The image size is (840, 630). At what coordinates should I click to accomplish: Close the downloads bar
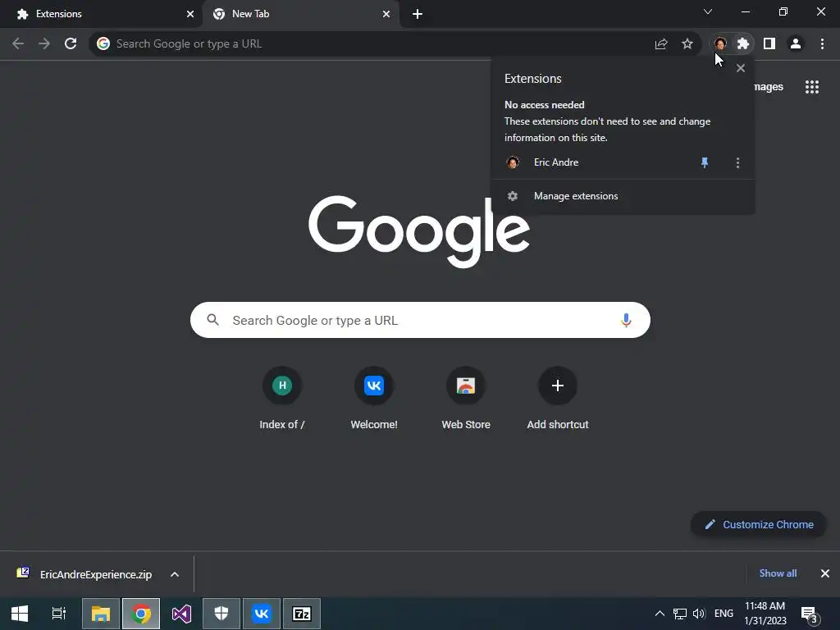[825, 573]
